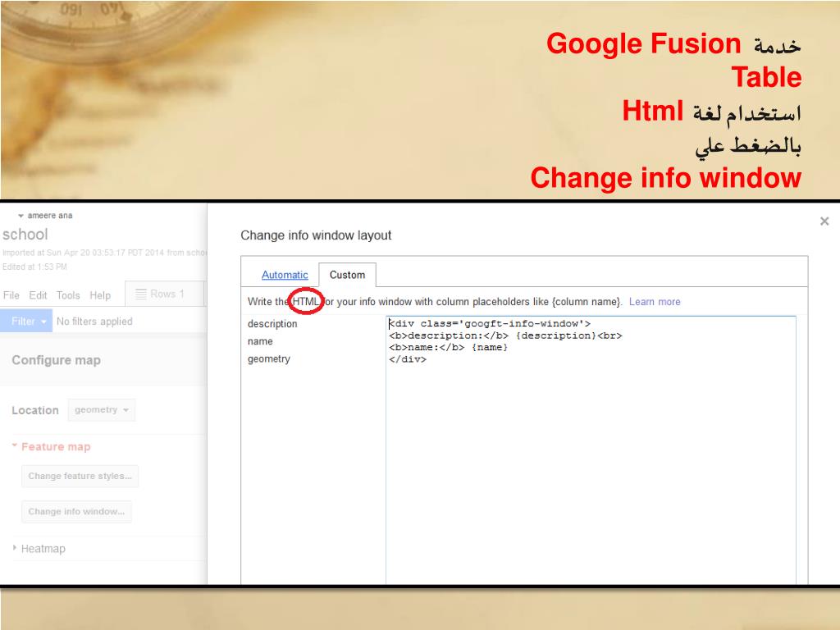Click the Edited at 1:53 PM text

point(34,267)
